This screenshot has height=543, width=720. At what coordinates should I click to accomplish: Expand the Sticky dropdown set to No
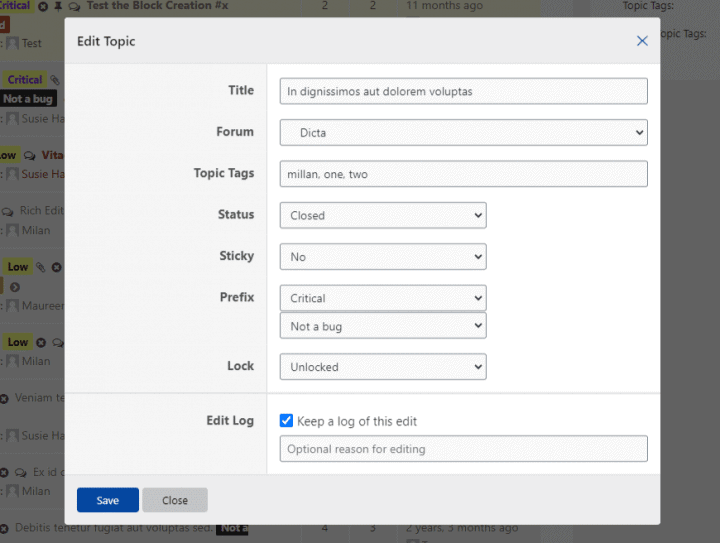(x=383, y=257)
